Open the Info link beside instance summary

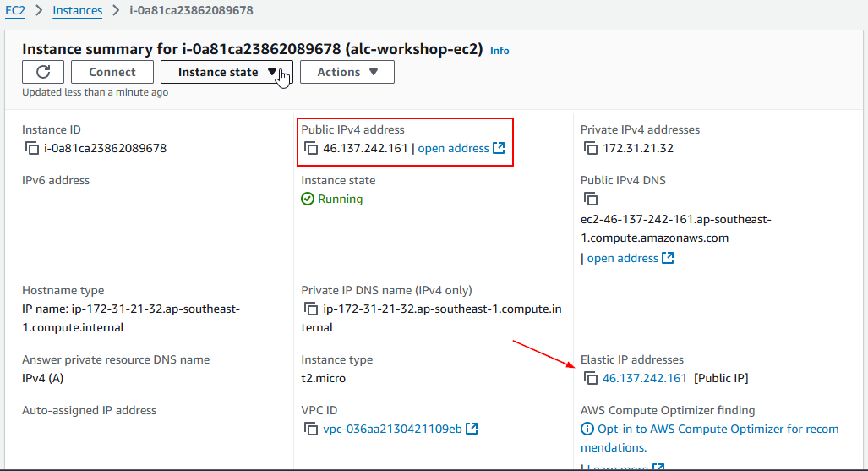(x=500, y=51)
